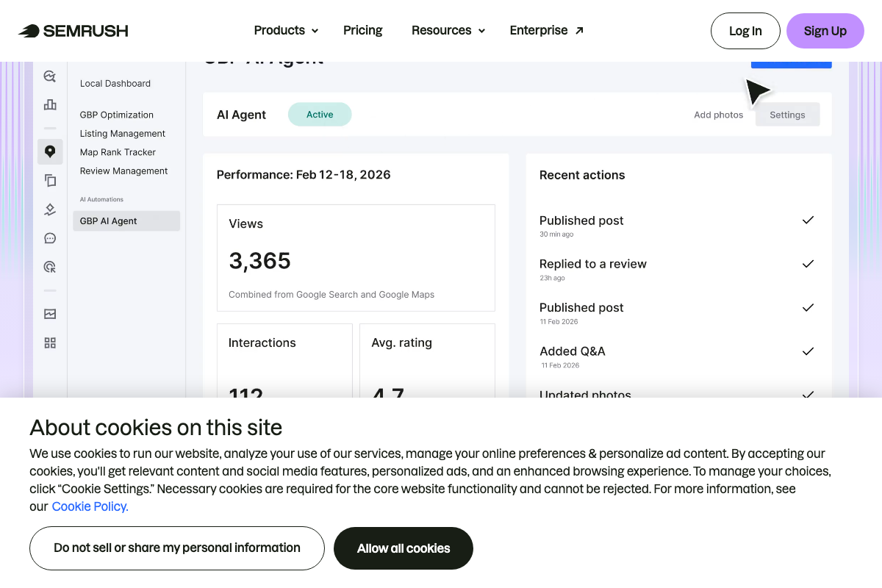Viewport: 882px width, 588px height.
Task: Click Combined from Google Search and Google Maps
Action: click(x=331, y=295)
